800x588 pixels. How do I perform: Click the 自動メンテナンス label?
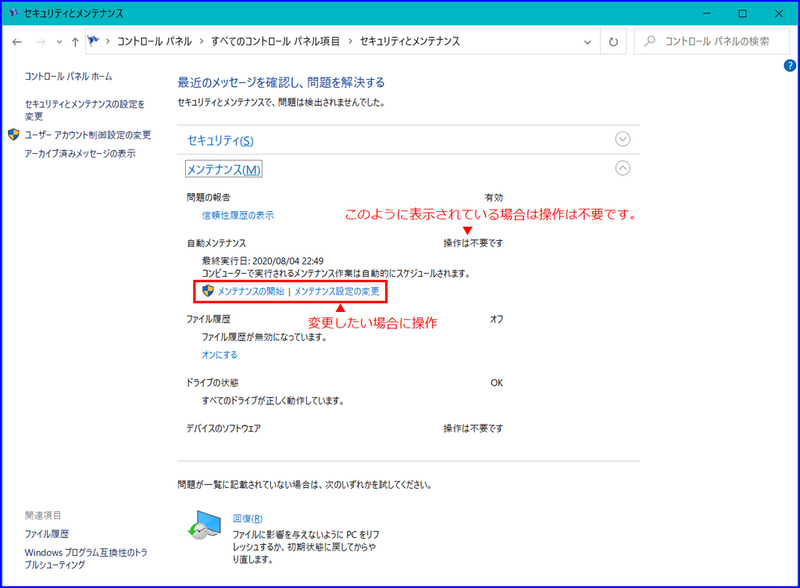tap(216, 243)
